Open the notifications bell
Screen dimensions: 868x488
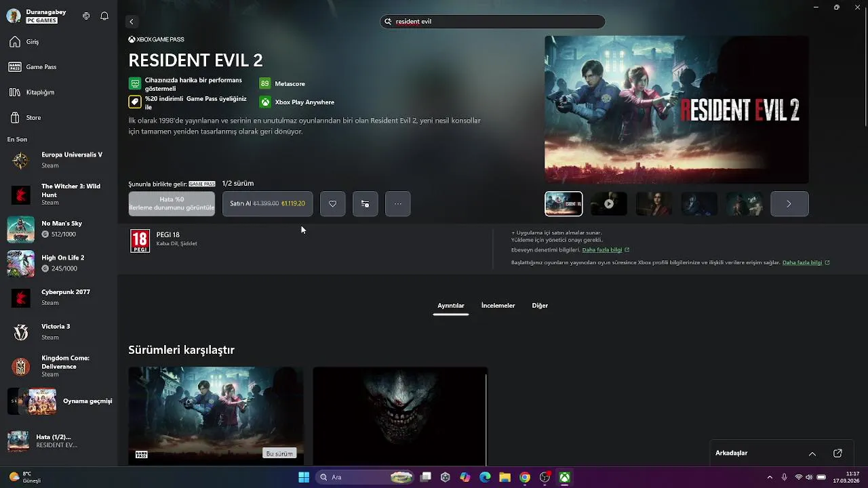[104, 16]
